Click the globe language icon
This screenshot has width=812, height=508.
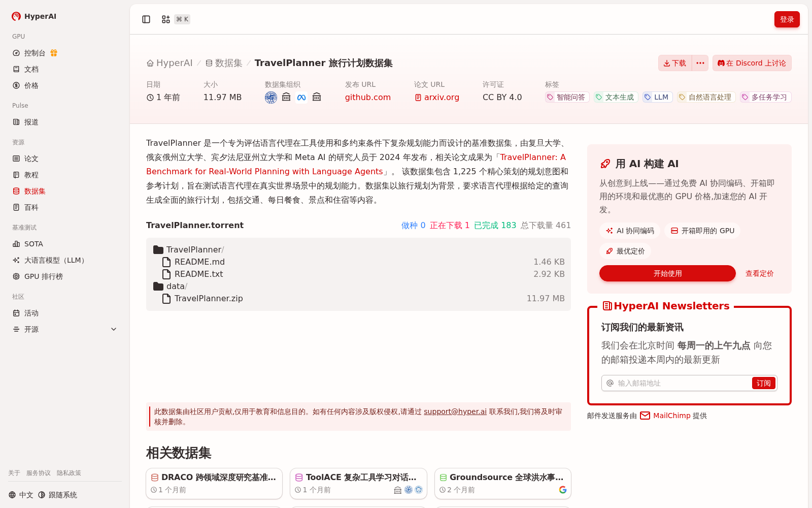click(12, 495)
